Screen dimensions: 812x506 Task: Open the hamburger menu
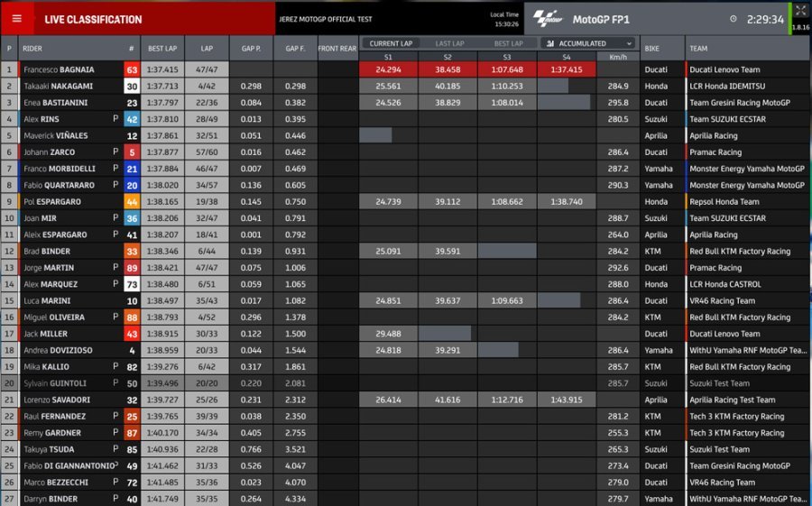coord(16,19)
